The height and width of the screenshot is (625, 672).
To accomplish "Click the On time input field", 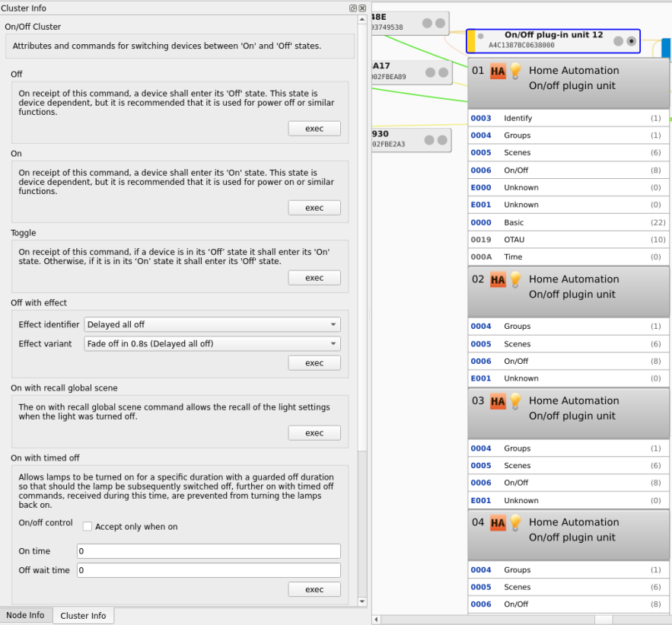I will coord(209,551).
